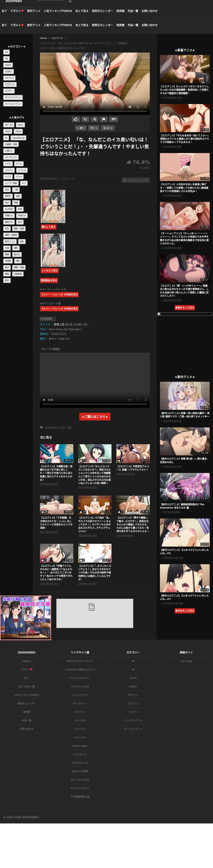Play the sample video player

pos(44,400)
